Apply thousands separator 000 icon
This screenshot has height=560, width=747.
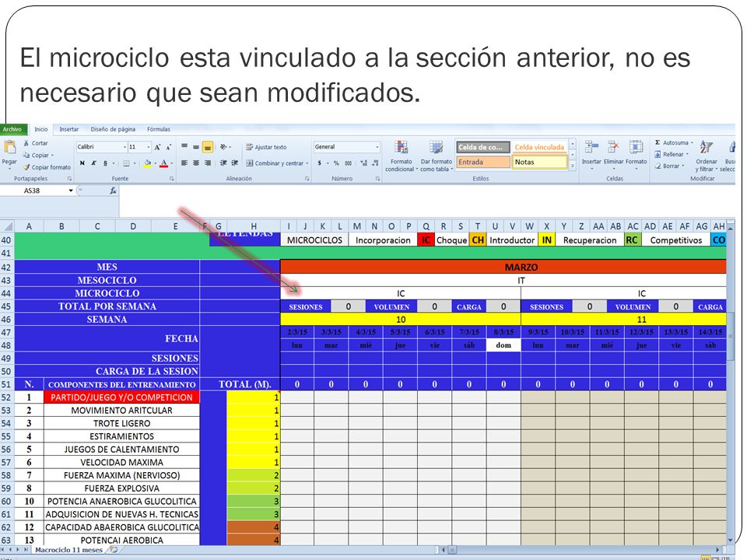349,163
